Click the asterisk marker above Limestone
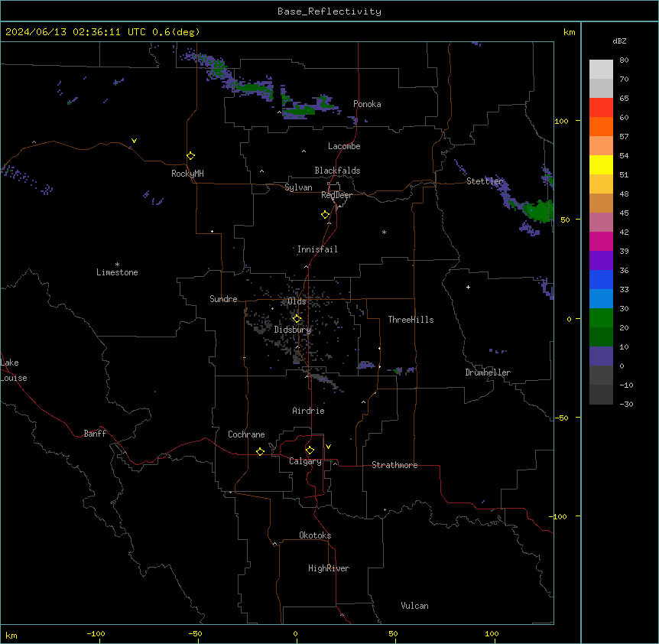This screenshot has width=659, height=644. (117, 265)
